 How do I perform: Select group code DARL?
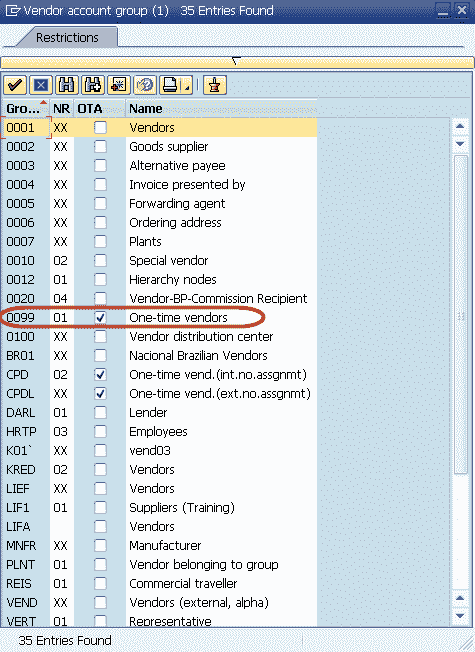20,412
